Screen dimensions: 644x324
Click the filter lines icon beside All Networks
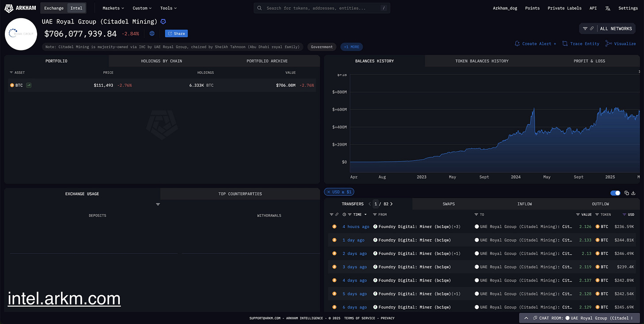[x=585, y=28]
